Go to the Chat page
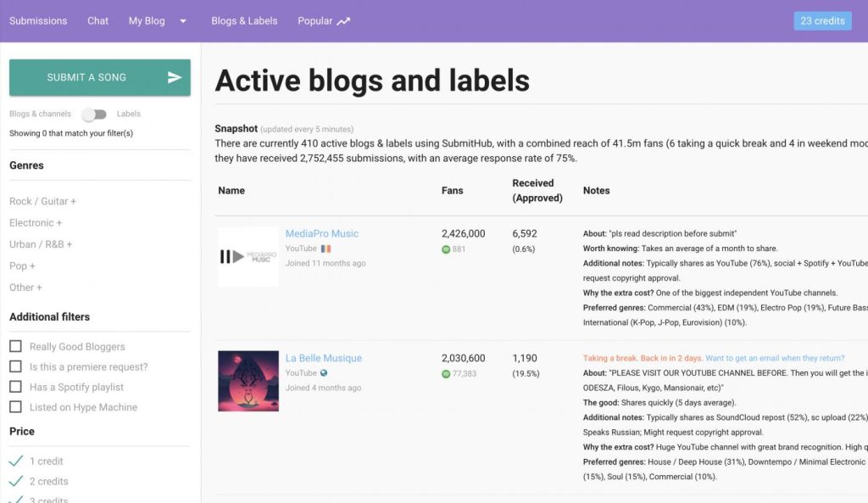This screenshot has height=503, width=868. (97, 21)
